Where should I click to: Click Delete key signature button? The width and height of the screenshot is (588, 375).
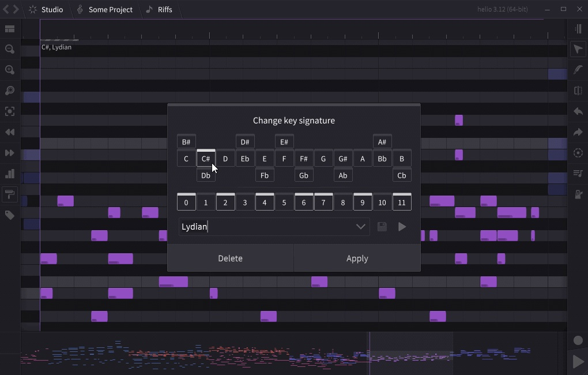(x=230, y=258)
